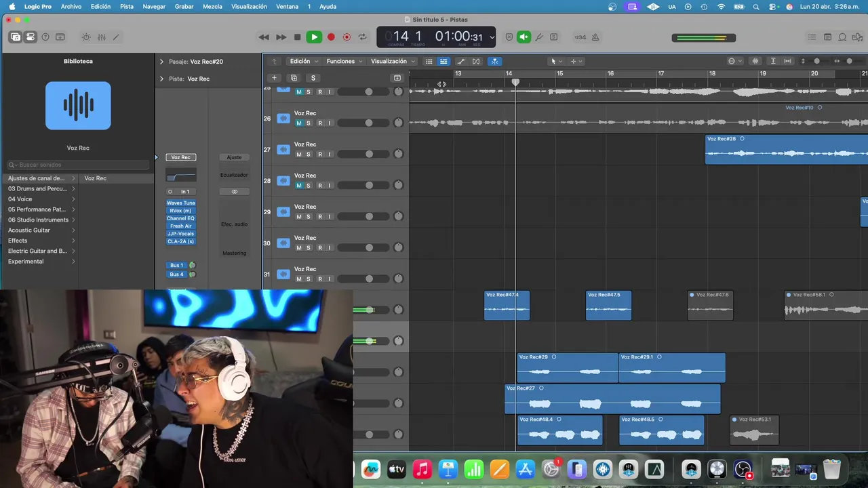Open the Snap mode dropdown

(734, 61)
